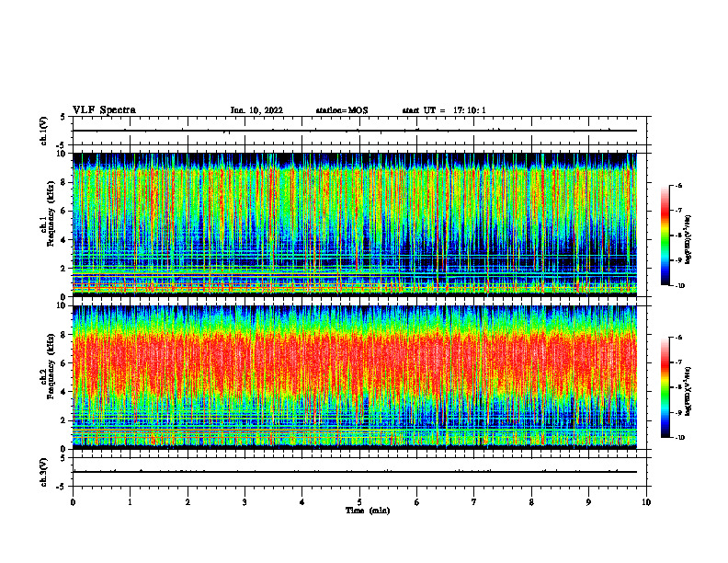Screen dimensions: 728x563
Task: Select the date text "Jan. 10, 2022"
Action: coord(256,110)
